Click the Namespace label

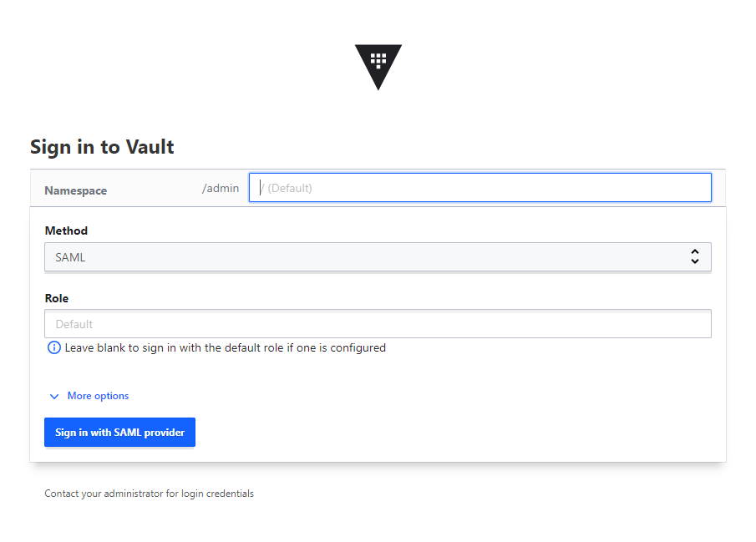click(76, 190)
